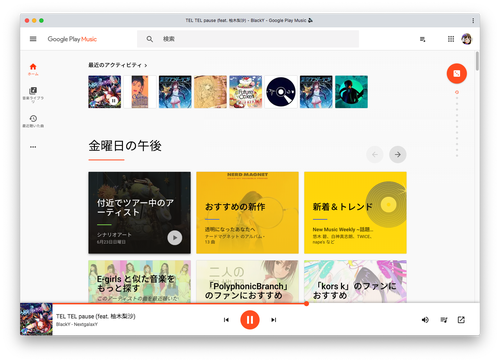The height and width of the screenshot is (362, 500).
Task: Open the third recent album anime cover
Action: coord(175,92)
